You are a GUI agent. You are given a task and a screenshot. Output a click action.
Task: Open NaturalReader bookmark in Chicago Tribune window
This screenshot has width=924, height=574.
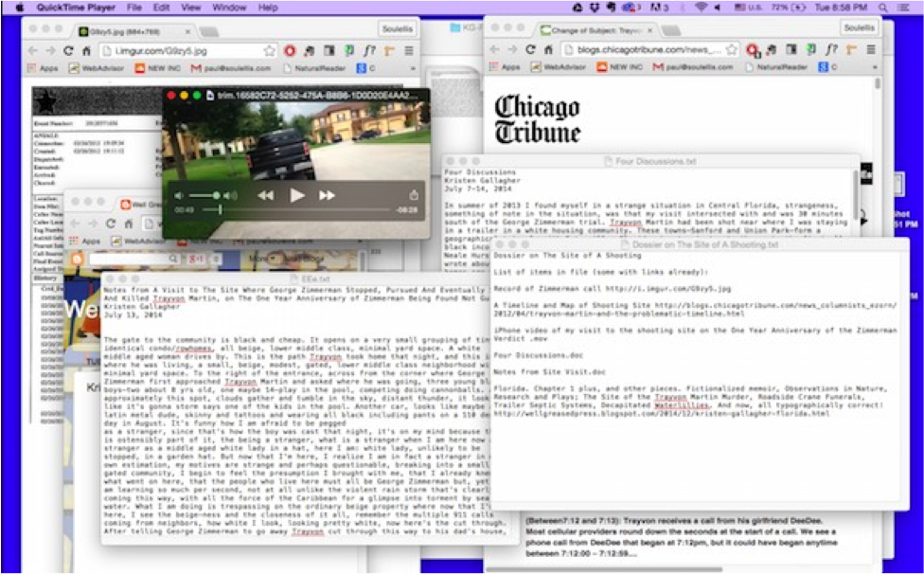pyautogui.click(x=776, y=67)
